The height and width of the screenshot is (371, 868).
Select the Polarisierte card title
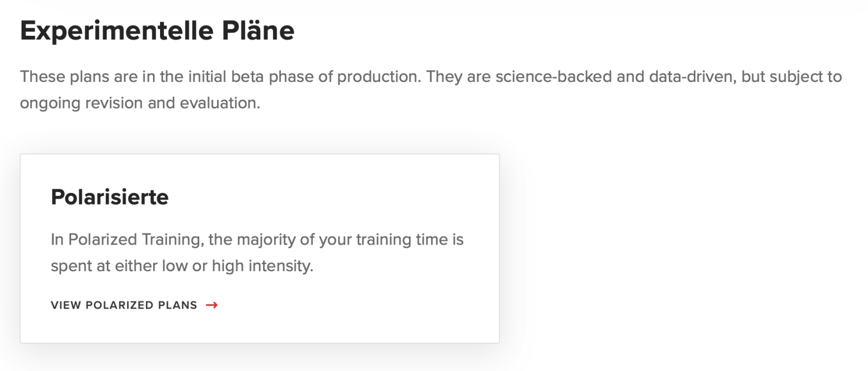pos(110,197)
